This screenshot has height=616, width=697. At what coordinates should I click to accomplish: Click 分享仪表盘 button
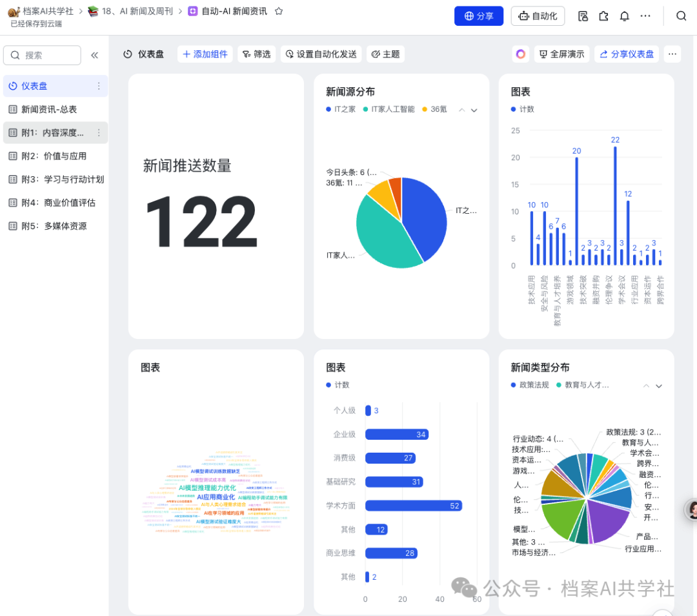coord(627,54)
